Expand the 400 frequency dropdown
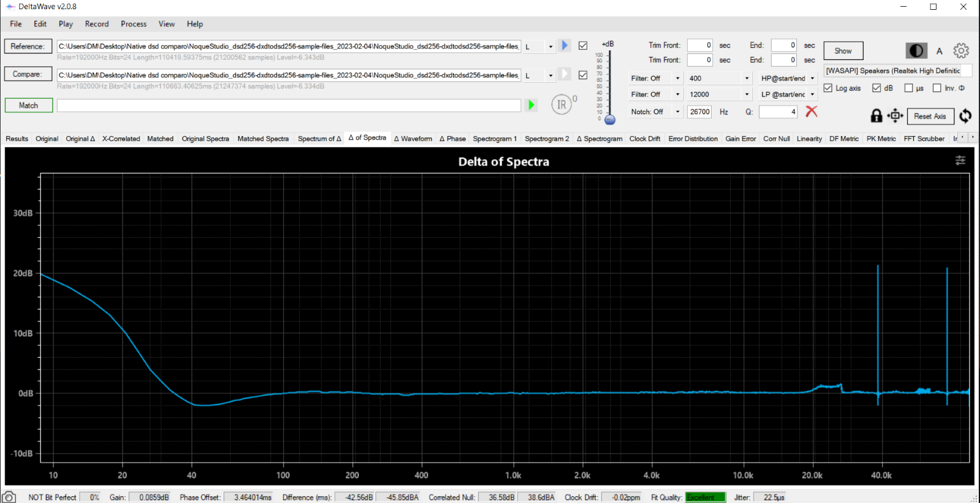 pos(747,78)
